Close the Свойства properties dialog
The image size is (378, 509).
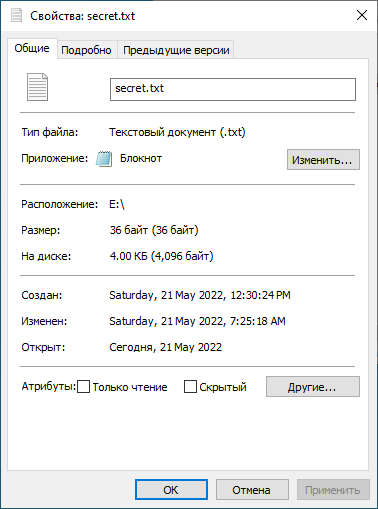(x=362, y=15)
